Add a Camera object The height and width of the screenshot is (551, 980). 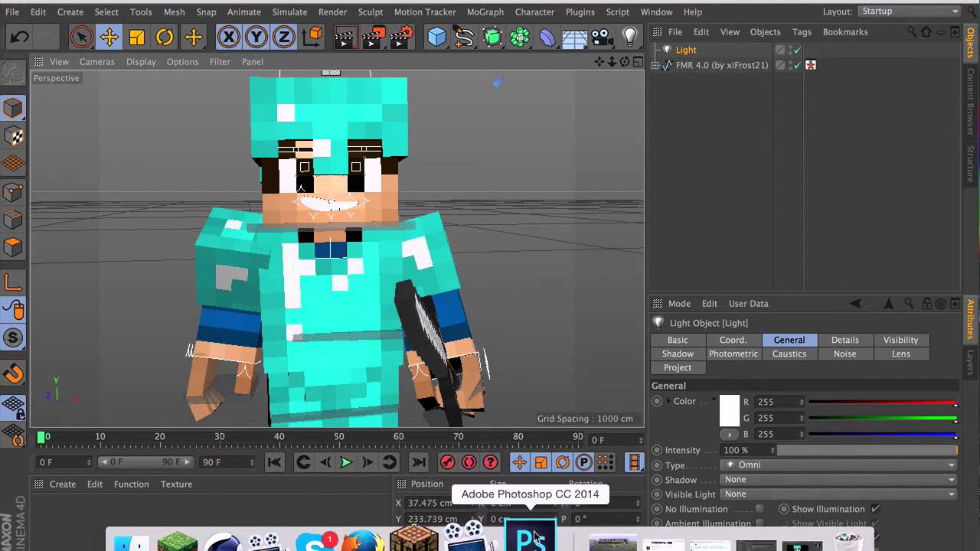602,37
